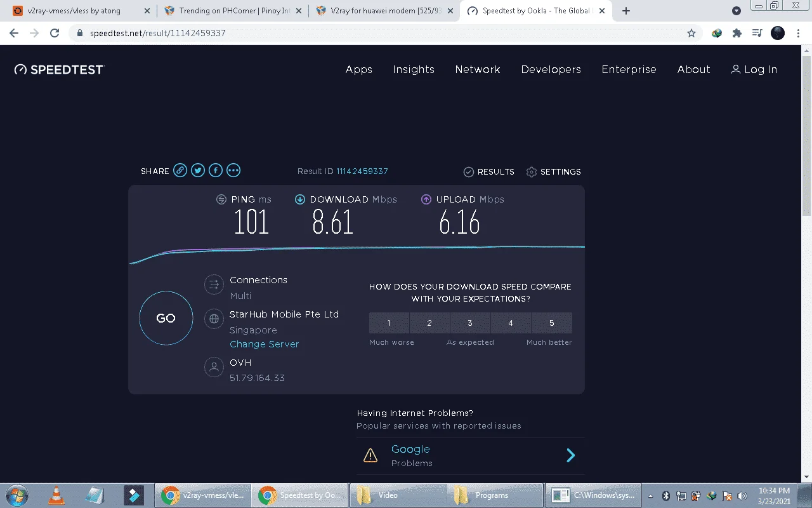Share the result on Twitter
812x508 pixels.
(198, 170)
